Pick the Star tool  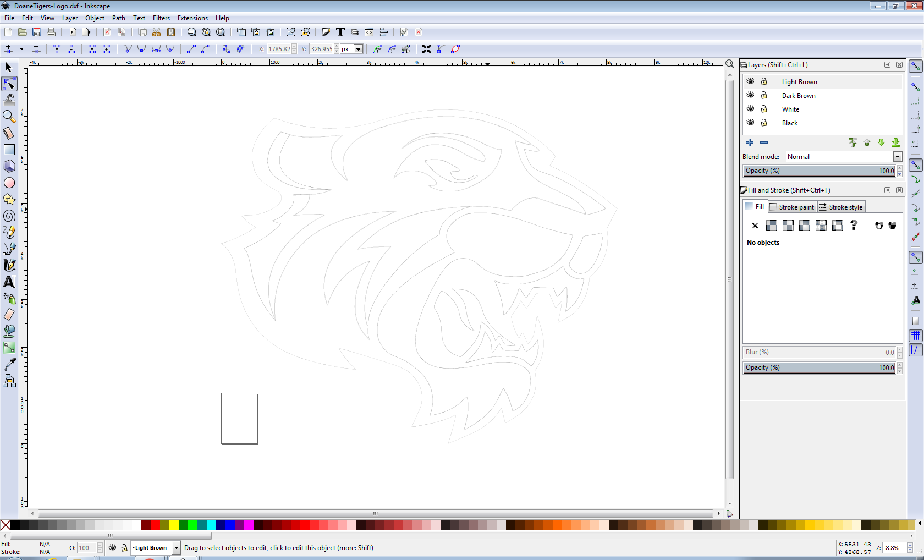pos(9,199)
